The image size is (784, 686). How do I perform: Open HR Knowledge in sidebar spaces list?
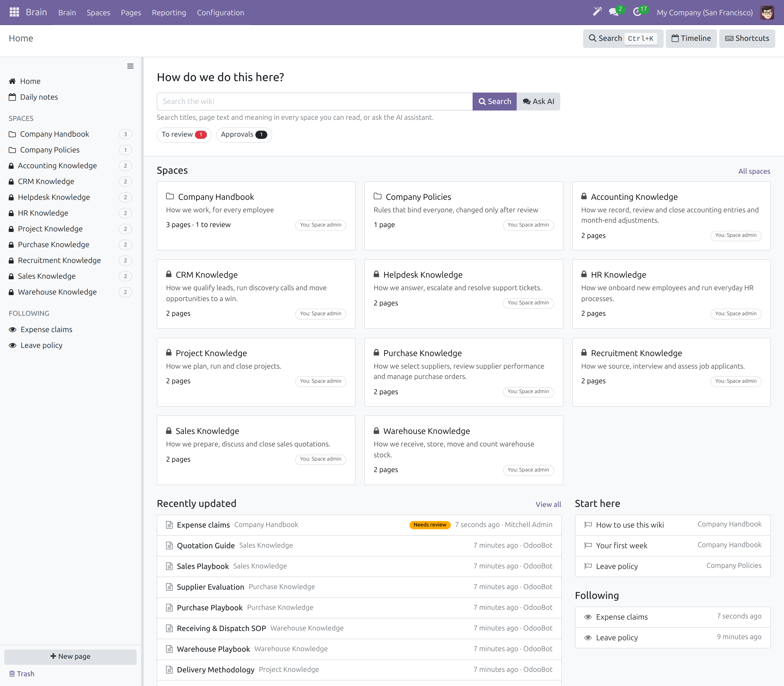tap(71, 213)
